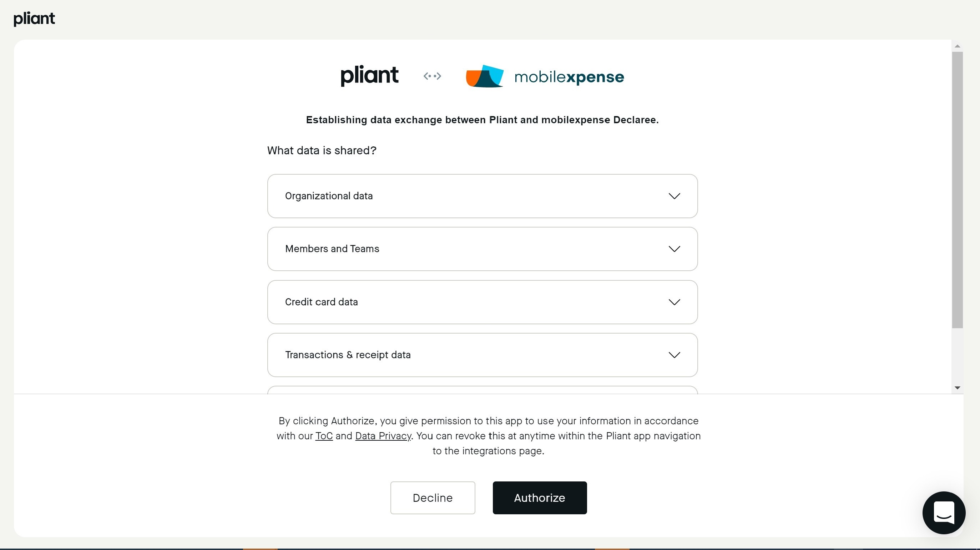Click the scrollbar down arrow
The width and height of the screenshot is (980, 550).
(x=957, y=388)
